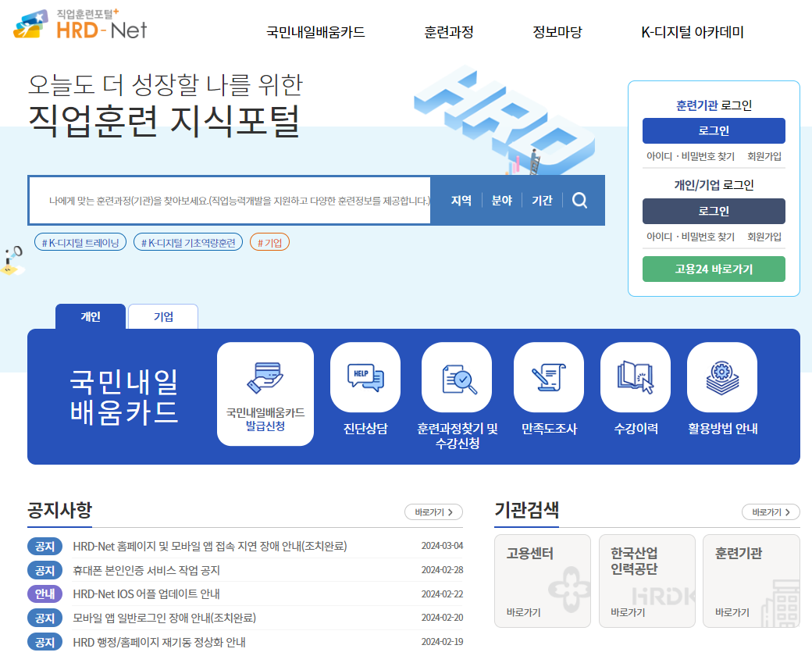Open notice 휴대폰 본인인증 서비스 작업 공지
The width and height of the screenshot is (812, 663).
[147, 570]
